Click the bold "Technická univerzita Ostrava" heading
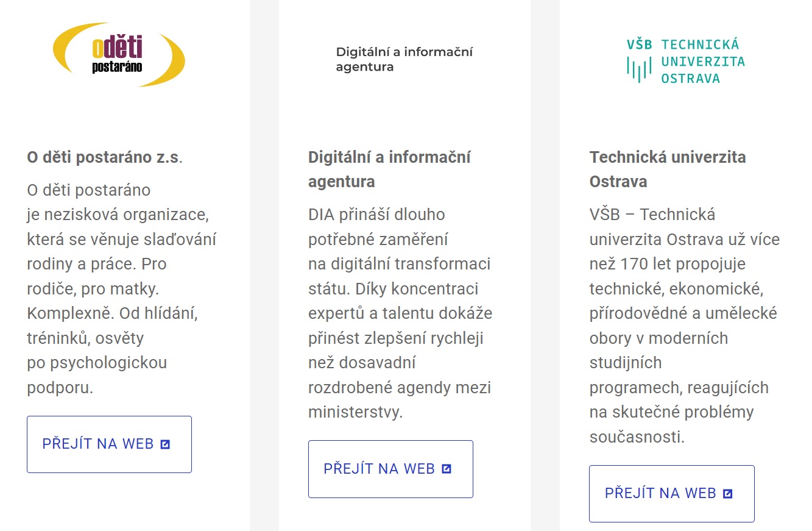 [668, 169]
